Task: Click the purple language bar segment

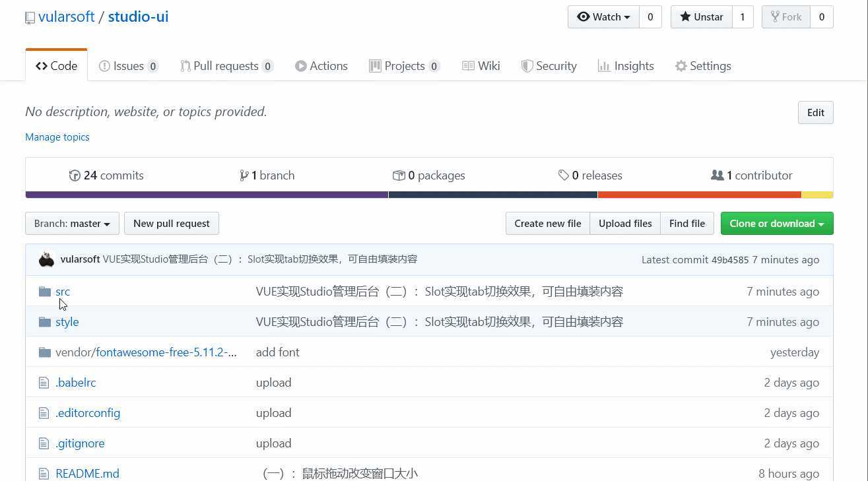Action: tap(207, 195)
